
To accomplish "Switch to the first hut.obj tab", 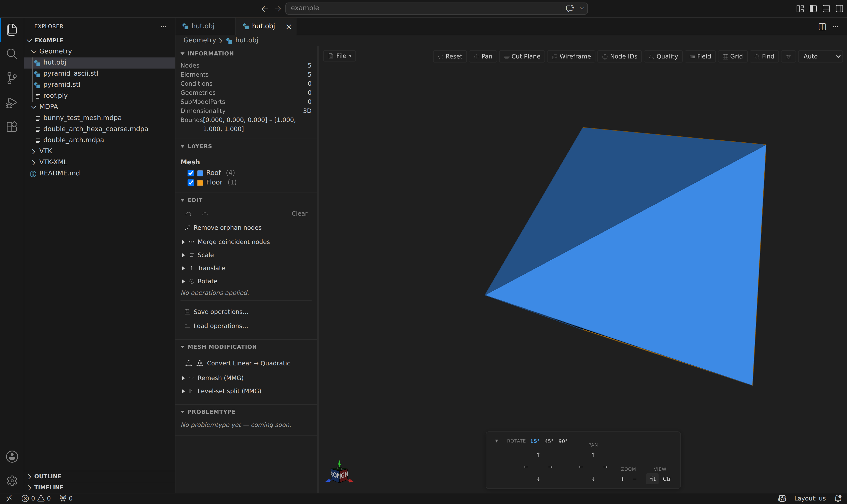I will pos(205,26).
